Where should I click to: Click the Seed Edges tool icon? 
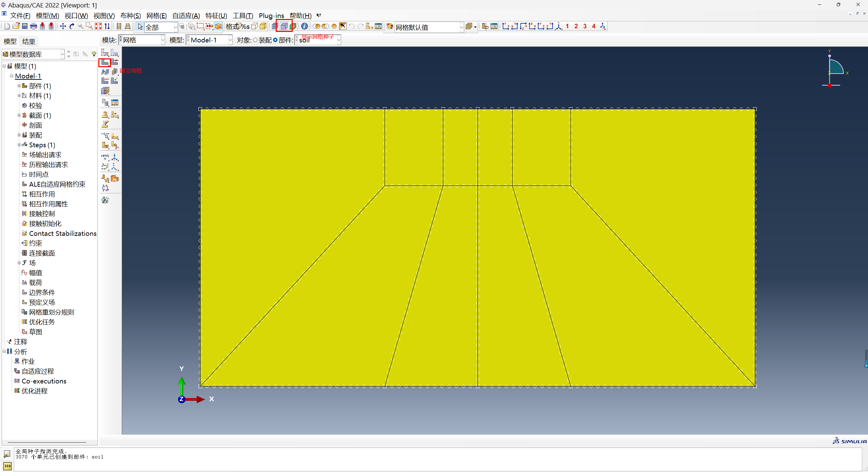coord(115,53)
